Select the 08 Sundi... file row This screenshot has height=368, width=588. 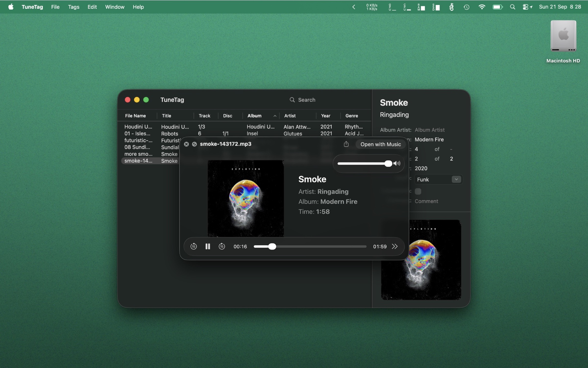click(x=151, y=147)
